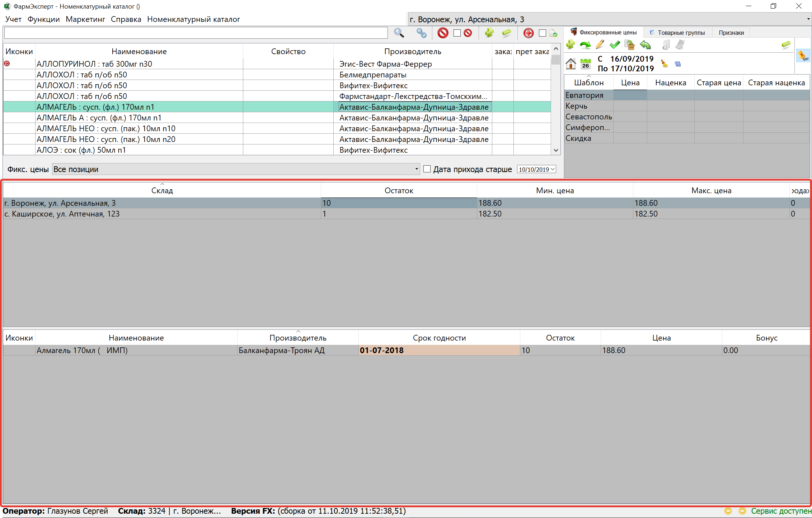Sort by the Производитель column header
This screenshot has width=812, height=518.
pyautogui.click(x=412, y=52)
